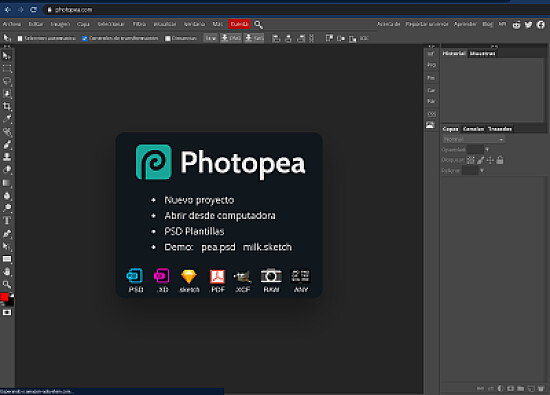
Task: Toggle lock position cross icon
Action: click(x=490, y=160)
